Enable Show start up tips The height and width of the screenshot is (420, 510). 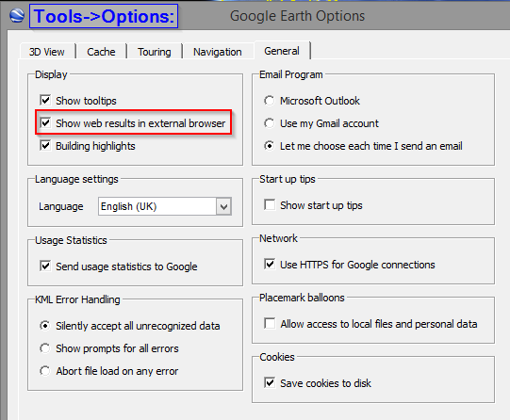click(x=270, y=205)
